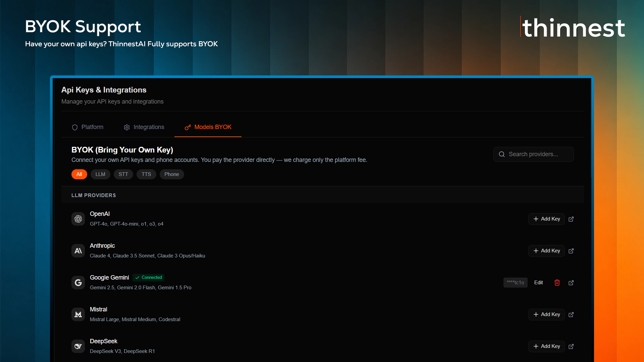Open the Platform tab
The height and width of the screenshot is (362, 644).
(88, 127)
